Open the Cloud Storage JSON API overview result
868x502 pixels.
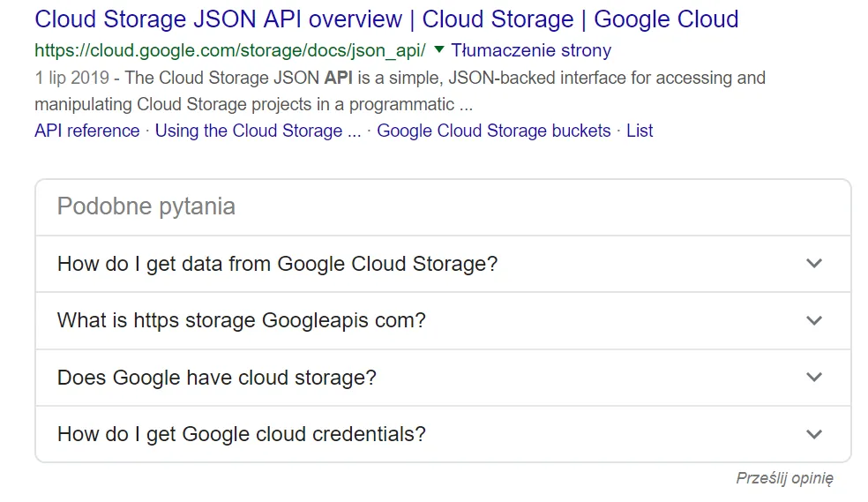point(386,19)
